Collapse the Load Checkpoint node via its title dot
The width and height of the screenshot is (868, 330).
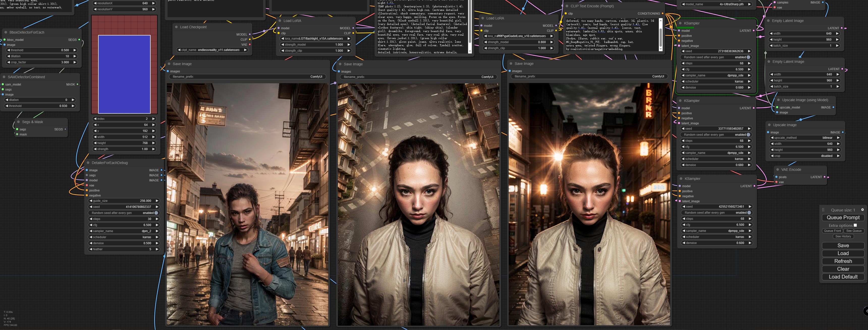pyautogui.click(x=176, y=27)
